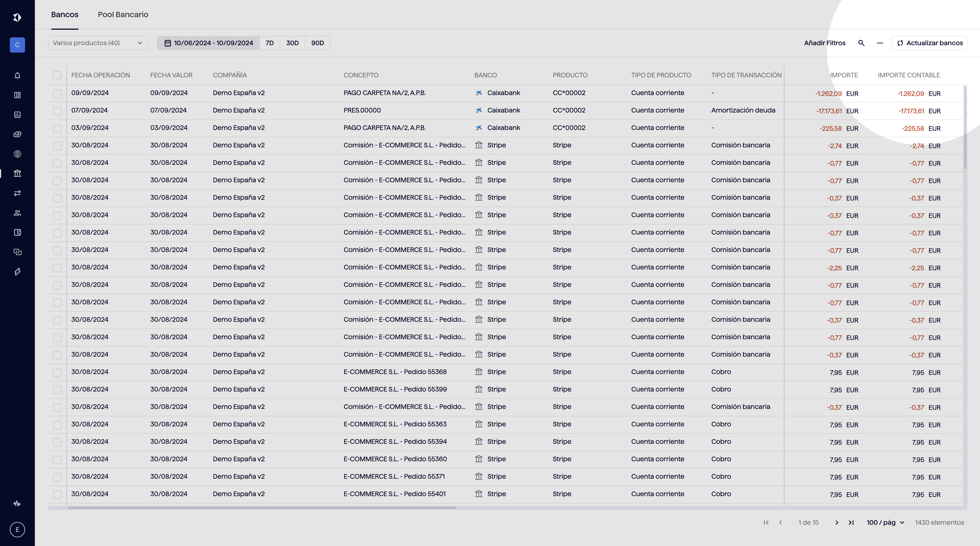The image size is (980, 546).
Task: Click 'E-COMMERCE S.L. - Pedido 55363' concept
Action: tap(395, 424)
